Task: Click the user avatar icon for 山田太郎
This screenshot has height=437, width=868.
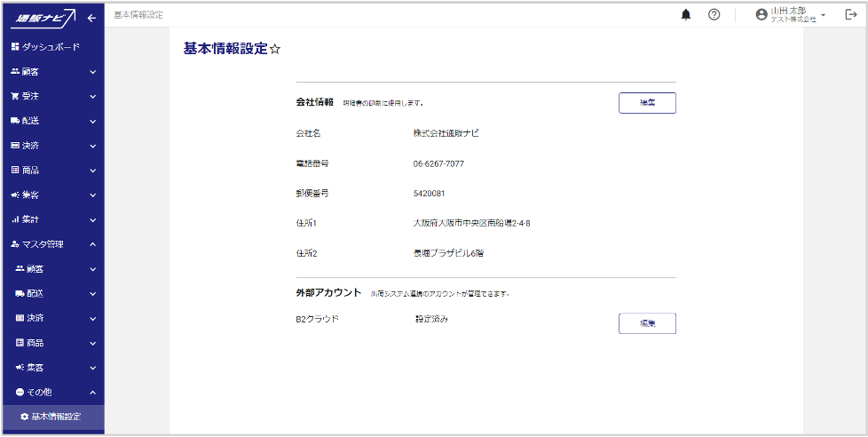Action: pos(761,15)
